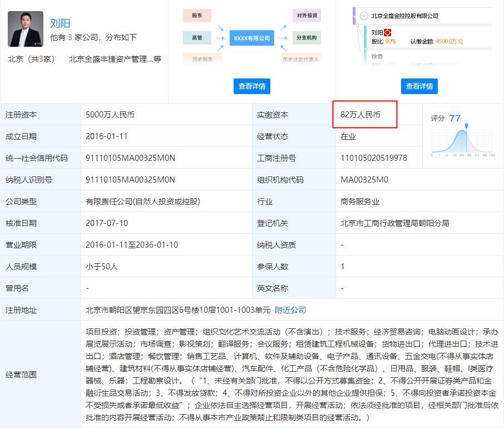Image resolution: width=504 pixels, height=428 pixels.
Task: Select the 股东 box in the diagram
Action: [x=197, y=16]
